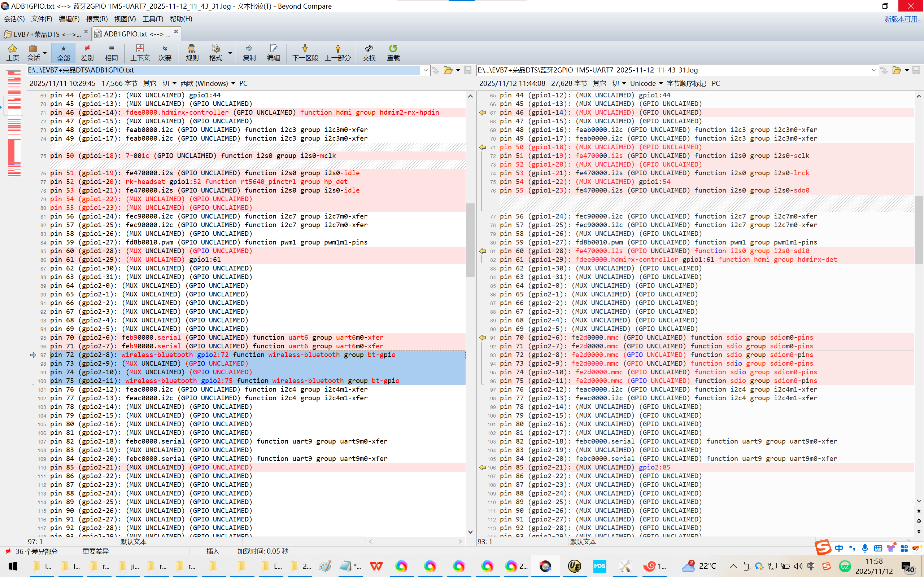Jump to Previous Section (上一部分) arrow
Screen dimensions: 924x577
coord(337,52)
